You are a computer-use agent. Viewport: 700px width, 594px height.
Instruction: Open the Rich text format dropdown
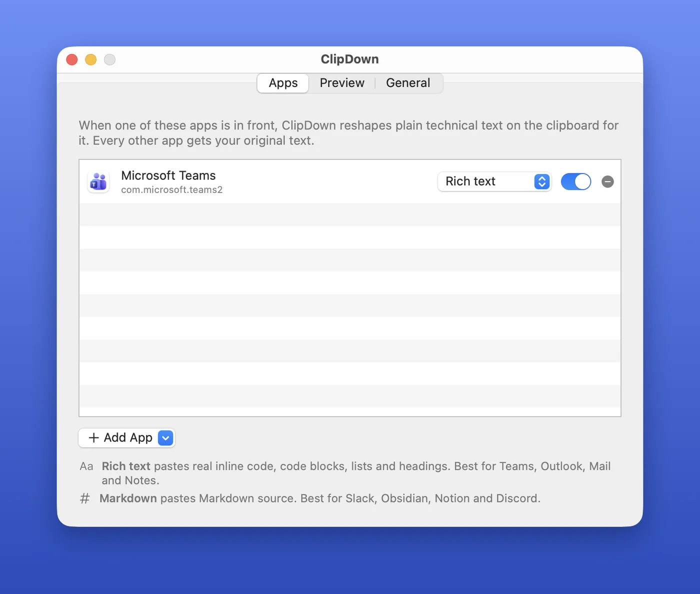click(494, 181)
